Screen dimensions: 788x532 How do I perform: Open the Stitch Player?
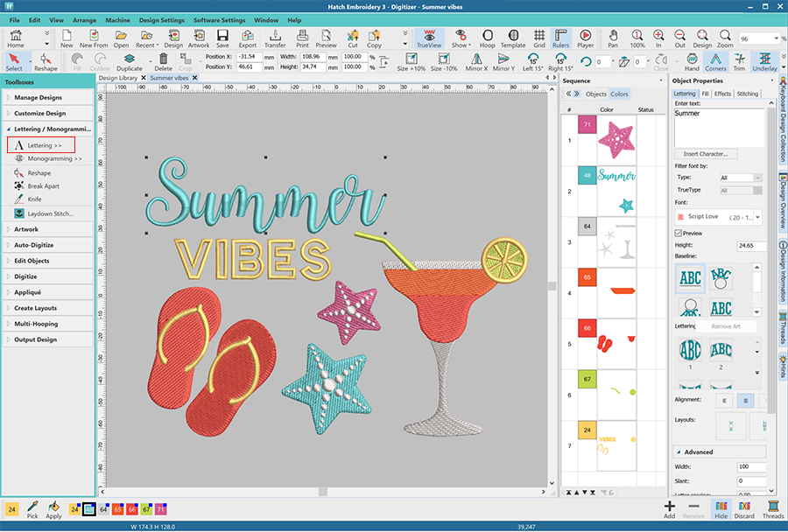585,38
